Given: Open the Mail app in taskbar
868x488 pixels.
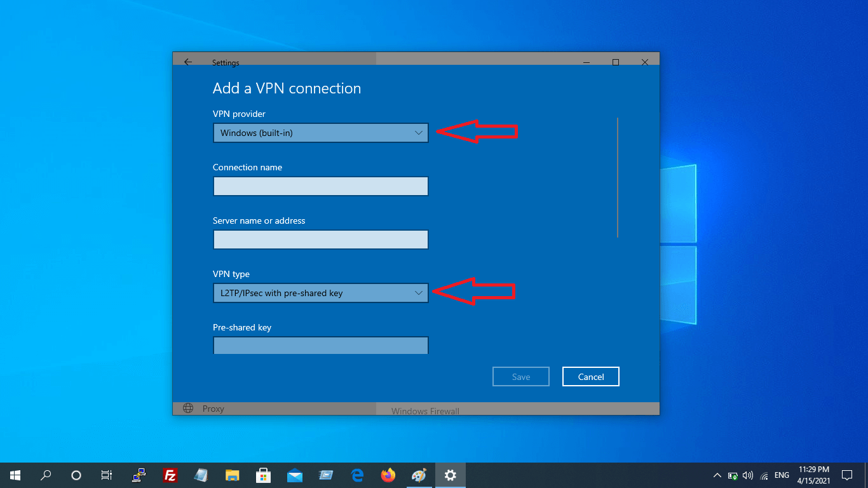Looking at the screenshot, I should pos(295,475).
